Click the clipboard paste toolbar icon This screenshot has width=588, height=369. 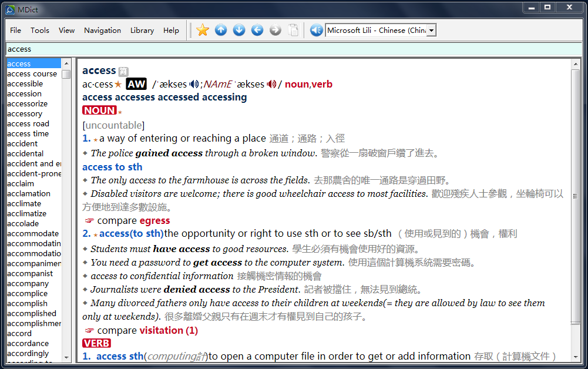click(293, 30)
